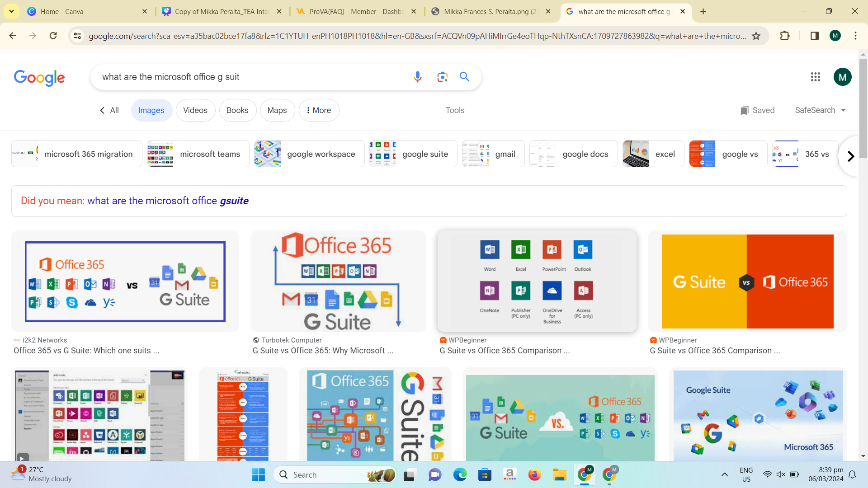Open a new browser tab

coord(703,11)
